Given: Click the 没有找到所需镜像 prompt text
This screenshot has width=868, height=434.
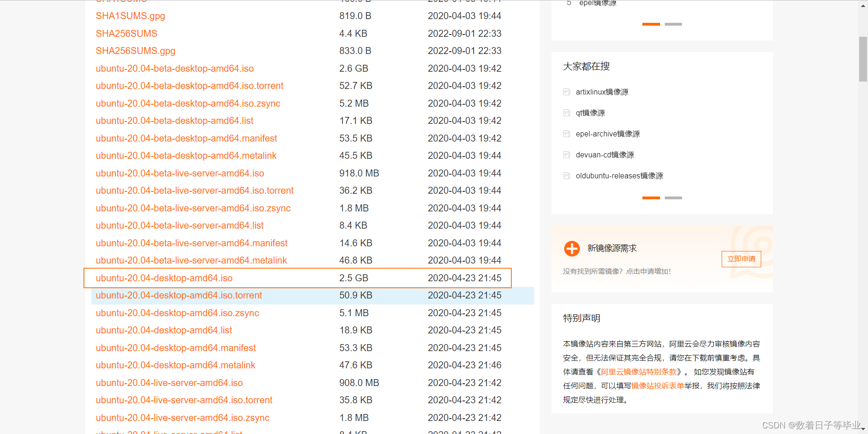Looking at the screenshot, I should point(616,271).
